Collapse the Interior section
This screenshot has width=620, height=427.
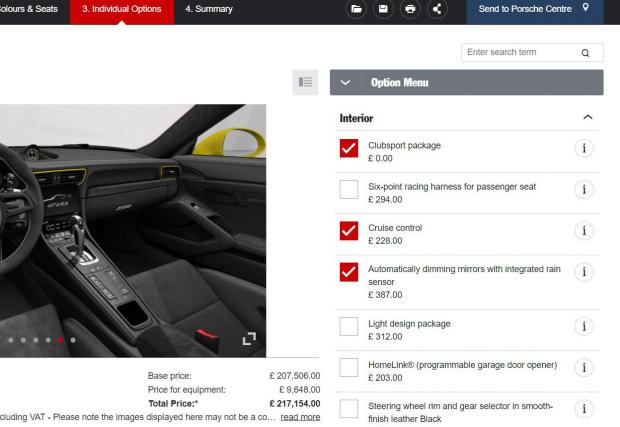pos(587,118)
